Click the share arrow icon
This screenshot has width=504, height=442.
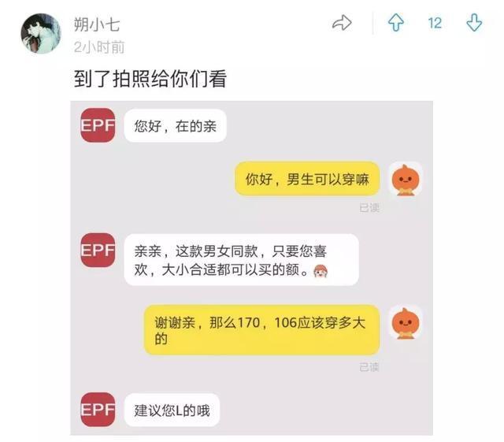tap(342, 23)
